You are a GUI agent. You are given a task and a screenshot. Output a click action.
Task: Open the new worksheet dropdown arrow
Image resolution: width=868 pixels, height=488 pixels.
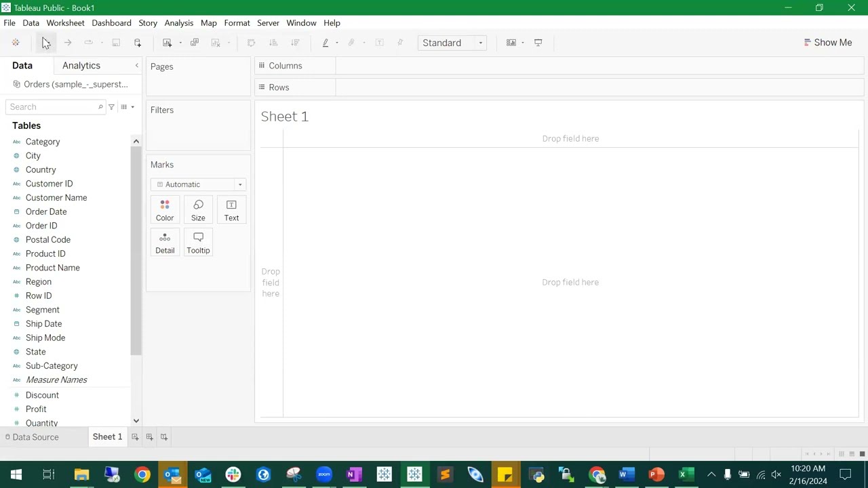tap(180, 43)
